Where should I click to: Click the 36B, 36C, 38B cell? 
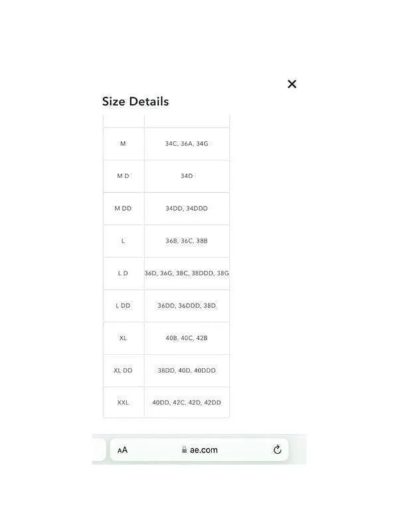187,241
